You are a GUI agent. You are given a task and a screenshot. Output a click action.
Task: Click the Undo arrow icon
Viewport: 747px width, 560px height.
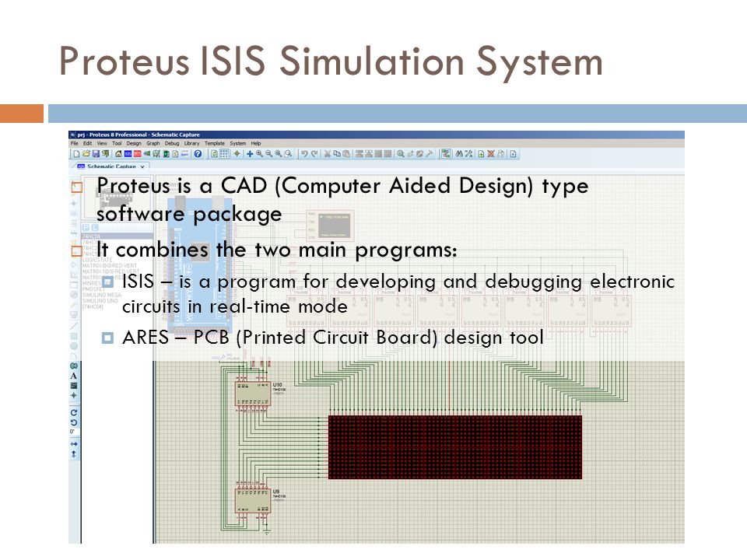[304, 154]
